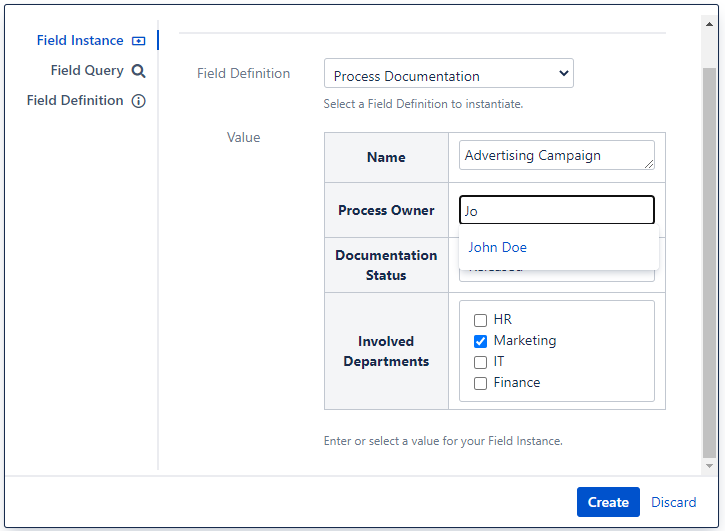This screenshot has width=725, height=531.
Task: Click the Involved Departments row label
Action: click(386, 351)
